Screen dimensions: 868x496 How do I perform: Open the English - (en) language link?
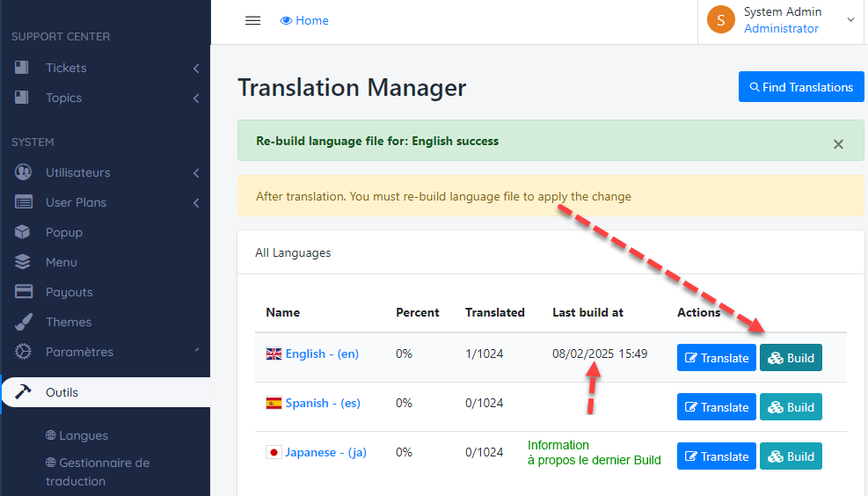(x=322, y=354)
